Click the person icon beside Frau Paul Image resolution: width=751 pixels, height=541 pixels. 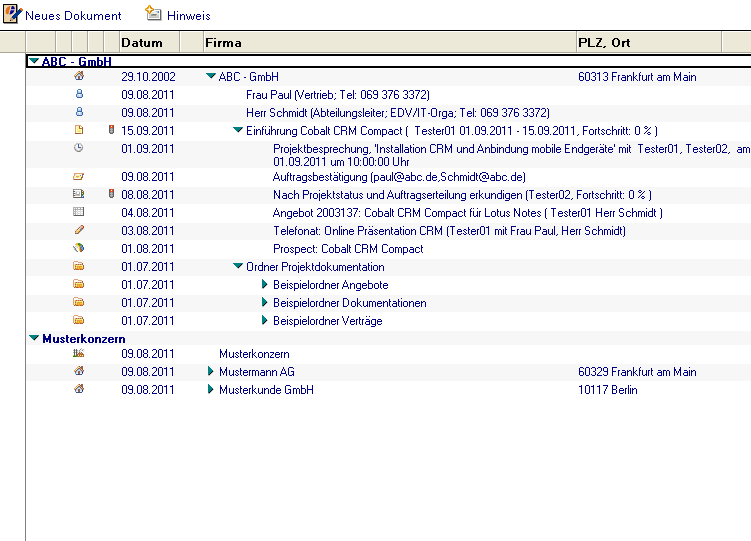[79, 95]
